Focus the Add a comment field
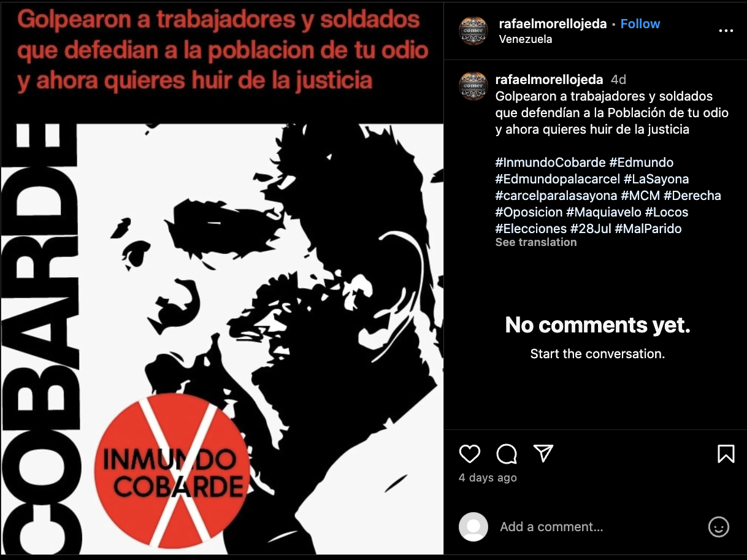Image resolution: width=747 pixels, height=560 pixels. tap(598, 527)
